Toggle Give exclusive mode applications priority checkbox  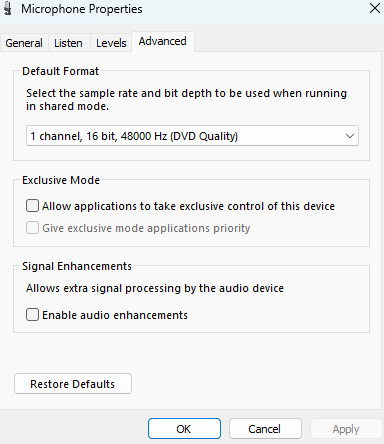(x=32, y=228)
